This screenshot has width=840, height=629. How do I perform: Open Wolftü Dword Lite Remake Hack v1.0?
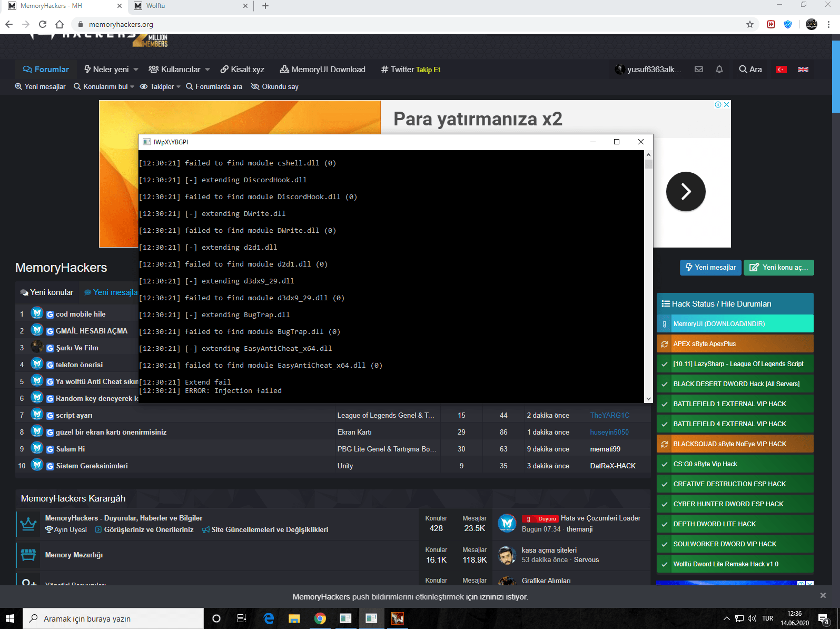point(735,564)
